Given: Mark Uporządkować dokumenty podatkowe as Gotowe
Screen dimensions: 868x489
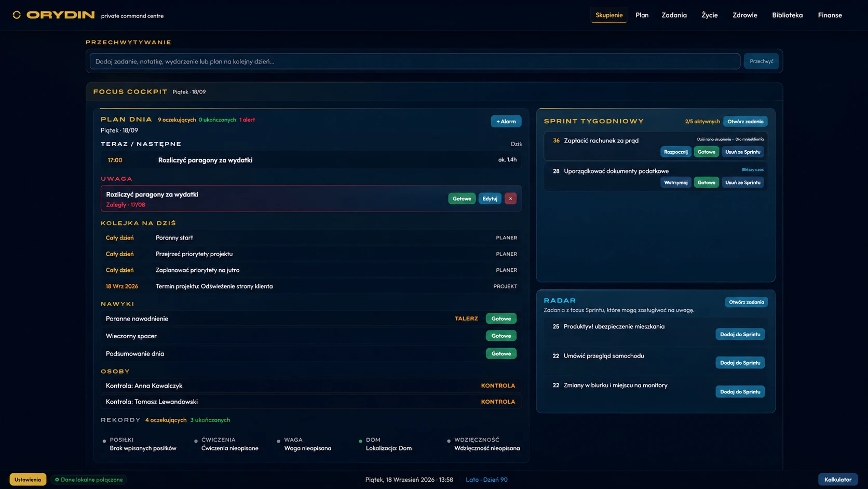Looking at the screenshot, I should 706,182.
